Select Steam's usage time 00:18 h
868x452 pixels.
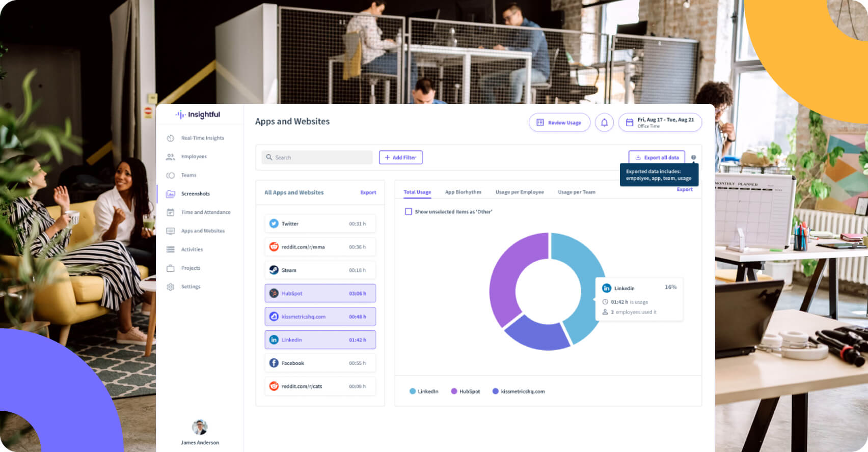click(357, 270)
